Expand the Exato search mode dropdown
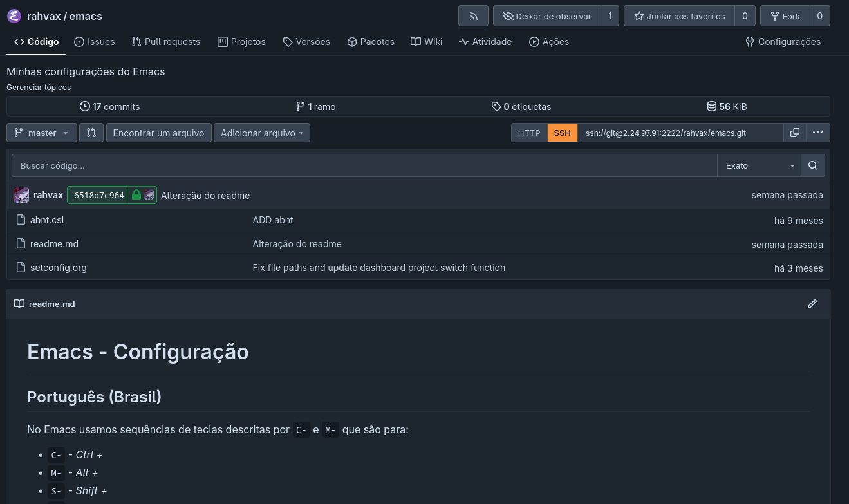 [x=760, y=165]
